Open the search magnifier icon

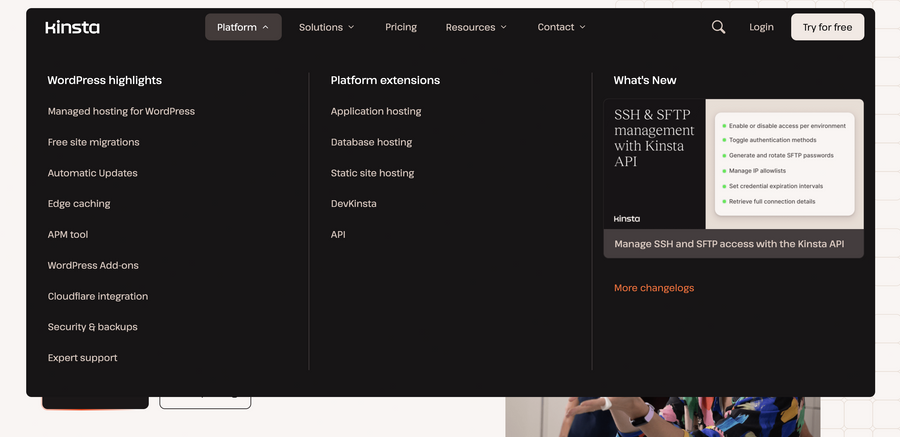click(x=718, y=27)
